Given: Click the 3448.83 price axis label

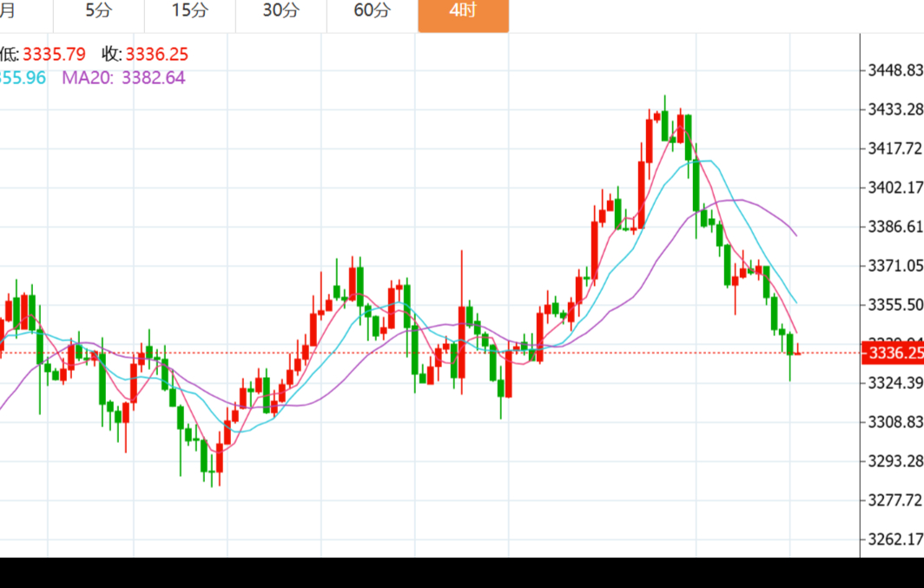Looking at the screenshot, I should point(895,70).
